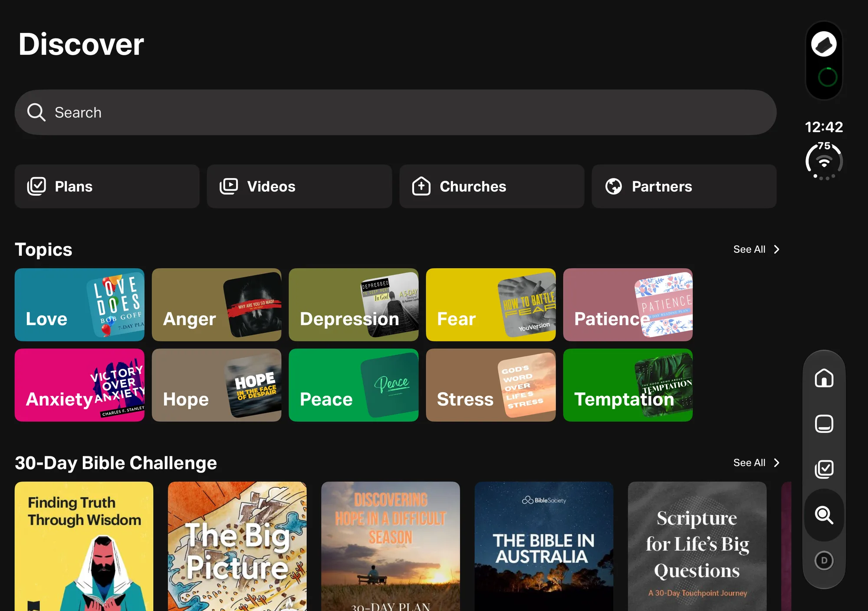Open the Home icon in sidebar

tap(824, 378)
